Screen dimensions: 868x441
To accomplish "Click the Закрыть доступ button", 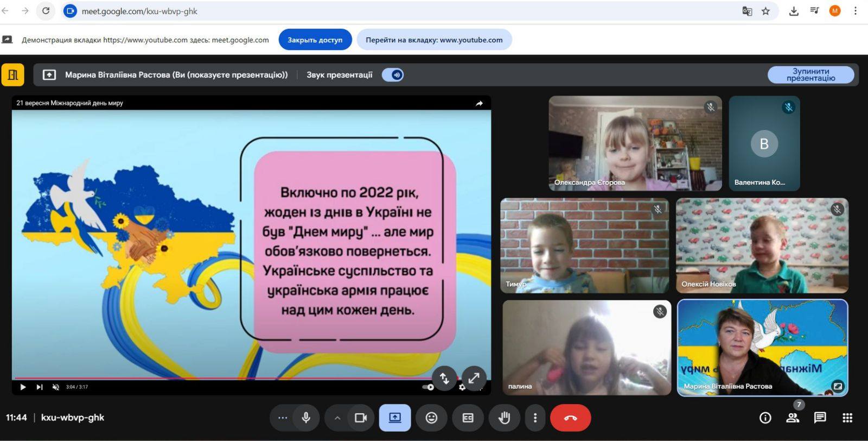I will point(315,40).
